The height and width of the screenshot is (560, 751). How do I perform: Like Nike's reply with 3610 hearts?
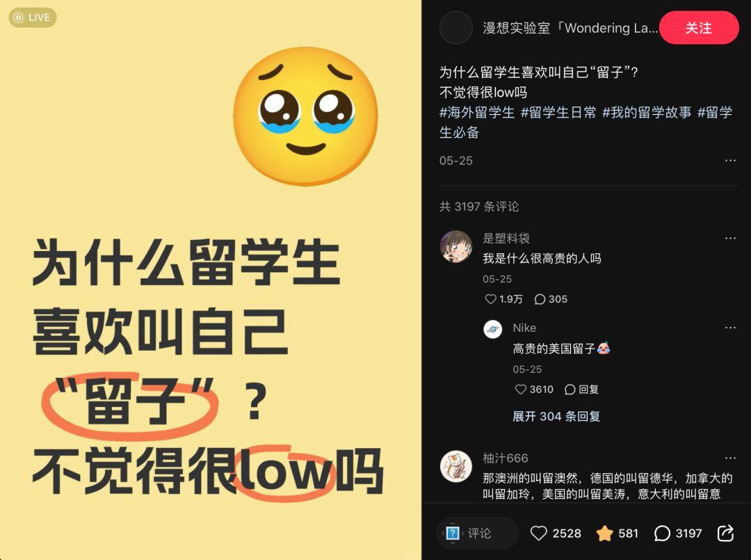click(x=521, y=390)
